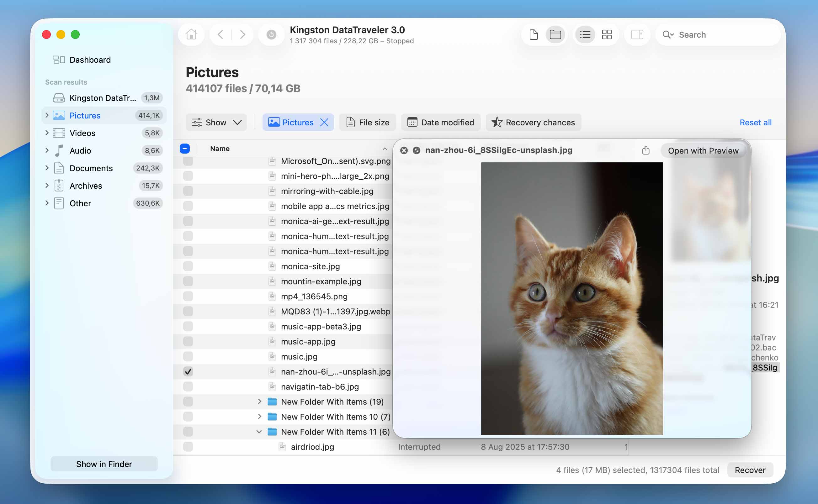Open Videos category in sidebar
The image size is (818, 504).
pos(104,133)
